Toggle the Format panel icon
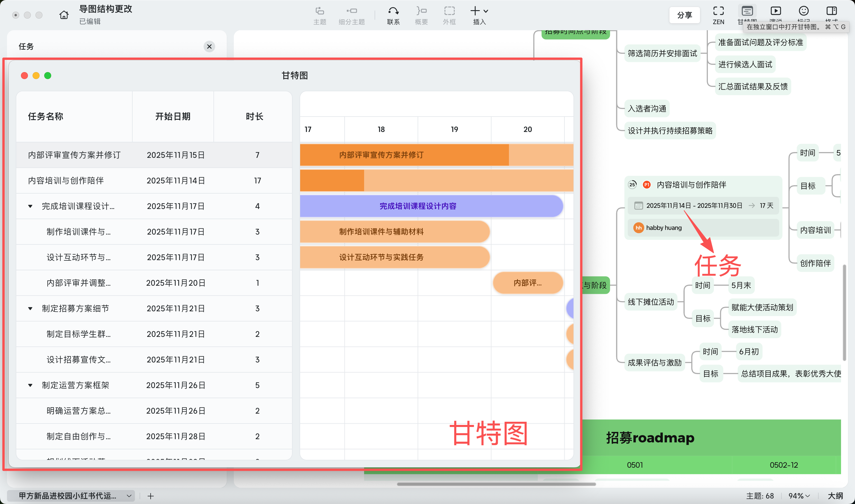Image resolution: width=855 pixels, height=504 pixels. (831, 11)
